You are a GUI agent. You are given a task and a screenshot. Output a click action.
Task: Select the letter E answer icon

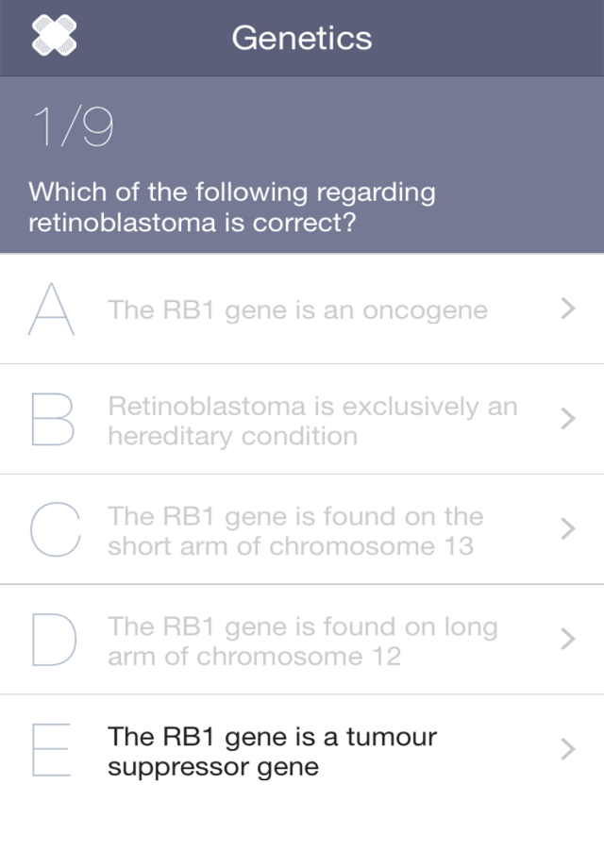point(52,750)
